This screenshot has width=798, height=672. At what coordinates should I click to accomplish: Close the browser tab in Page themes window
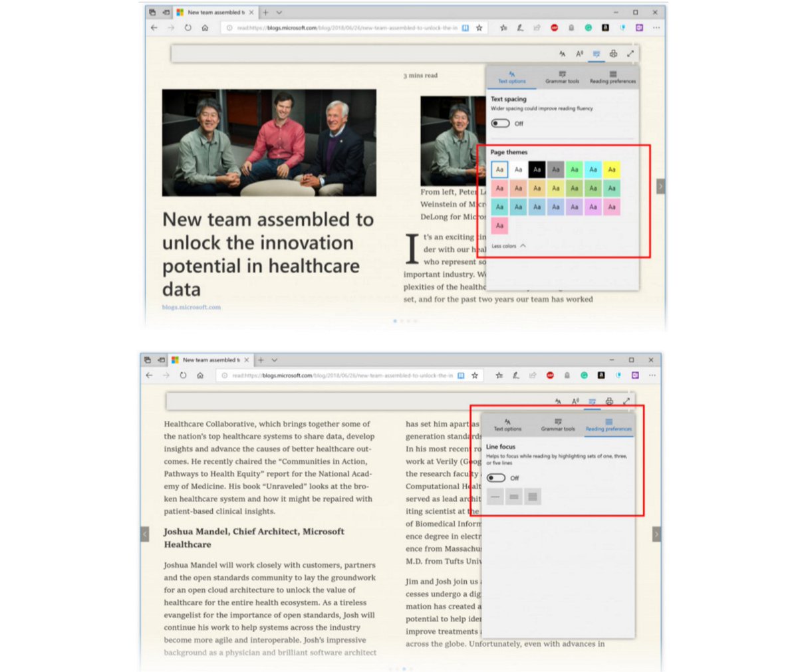click(251, 12)
